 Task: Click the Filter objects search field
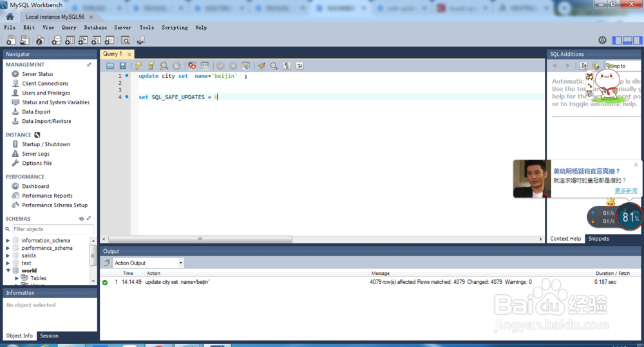pos(53,229)
